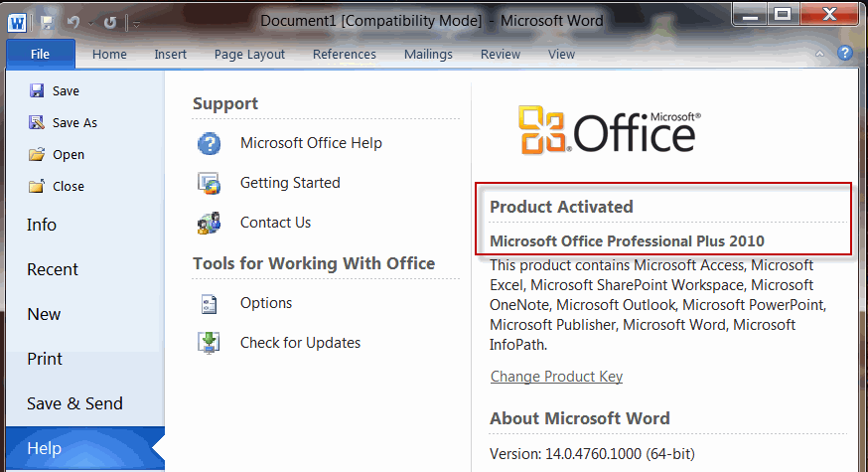Click the Change Product Key link
Screen dimensions: 868x472
pyautogui.click(x=556, y=377)
